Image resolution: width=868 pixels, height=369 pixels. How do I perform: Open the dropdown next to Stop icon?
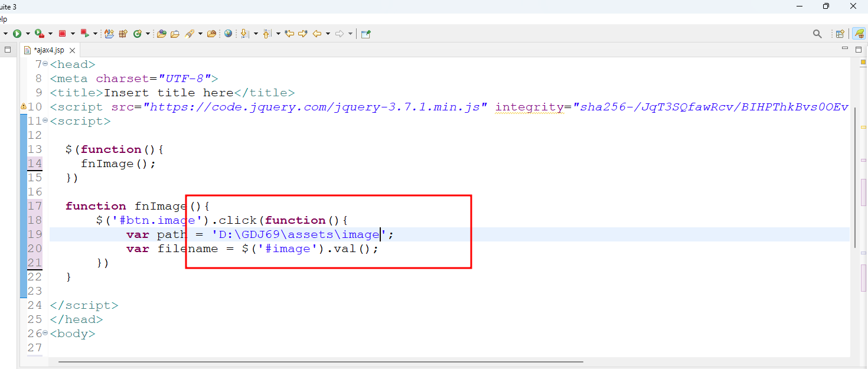coord(73,34)
